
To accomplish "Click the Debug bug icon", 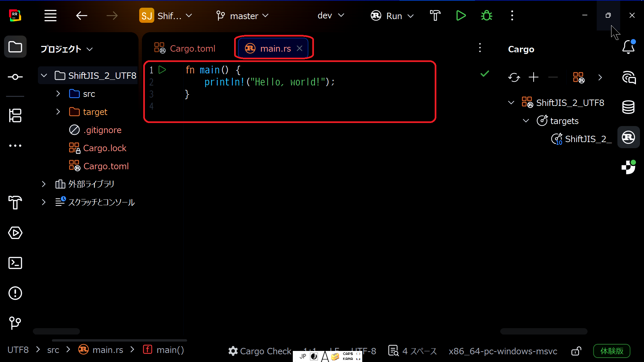I will pos(486,16).
